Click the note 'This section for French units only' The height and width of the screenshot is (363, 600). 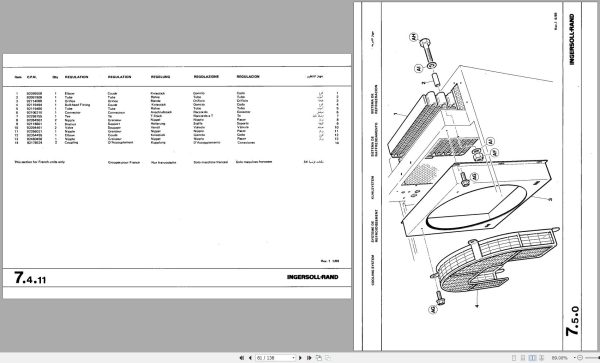(40, 162)
